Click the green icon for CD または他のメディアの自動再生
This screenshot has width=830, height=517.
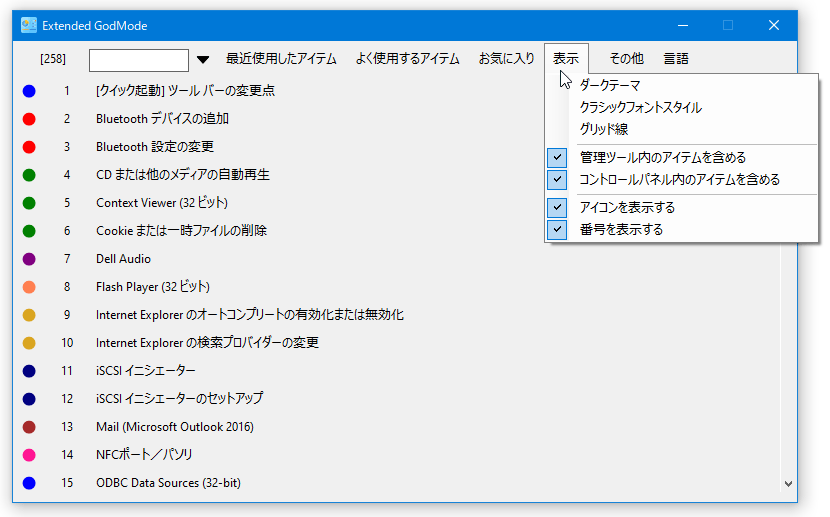pyautogui.click(x=29, y=175)
